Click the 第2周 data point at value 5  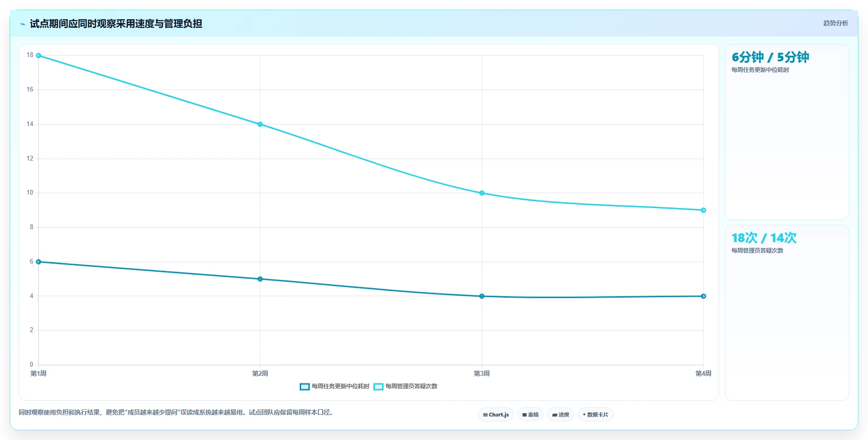click(x=260, y=279)
